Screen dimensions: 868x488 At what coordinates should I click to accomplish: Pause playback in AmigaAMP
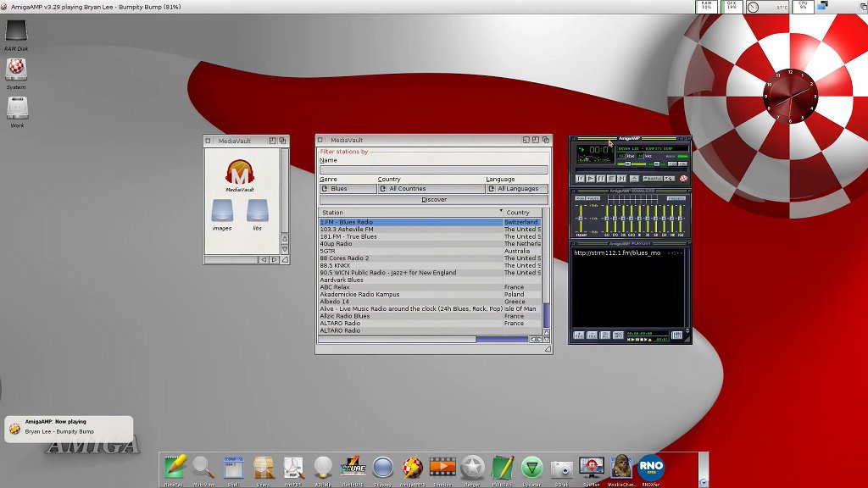[601, 179]
